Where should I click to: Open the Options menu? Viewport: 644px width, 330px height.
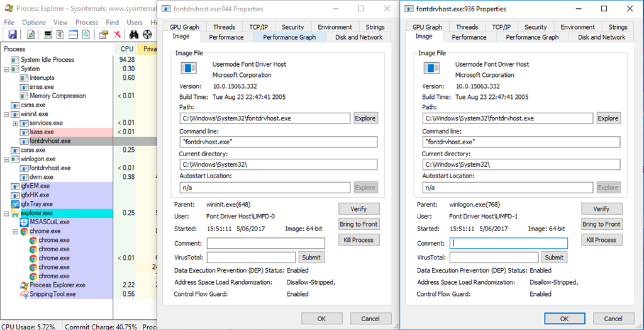coord(34,22)
